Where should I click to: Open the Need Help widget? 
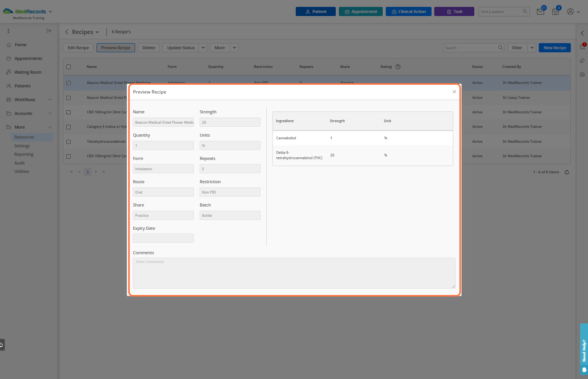pos(584,349)
